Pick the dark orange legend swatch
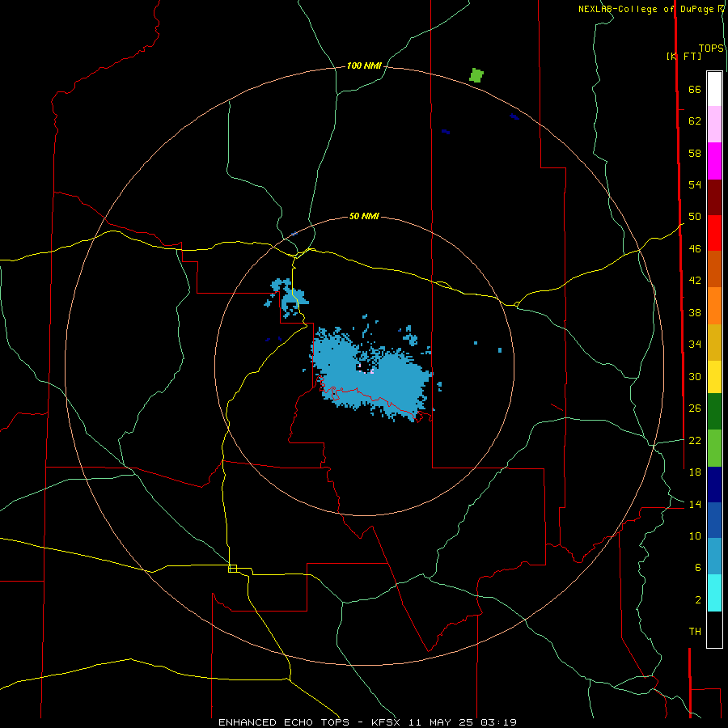This screenshot has width=728, height=728. [714, 269]
